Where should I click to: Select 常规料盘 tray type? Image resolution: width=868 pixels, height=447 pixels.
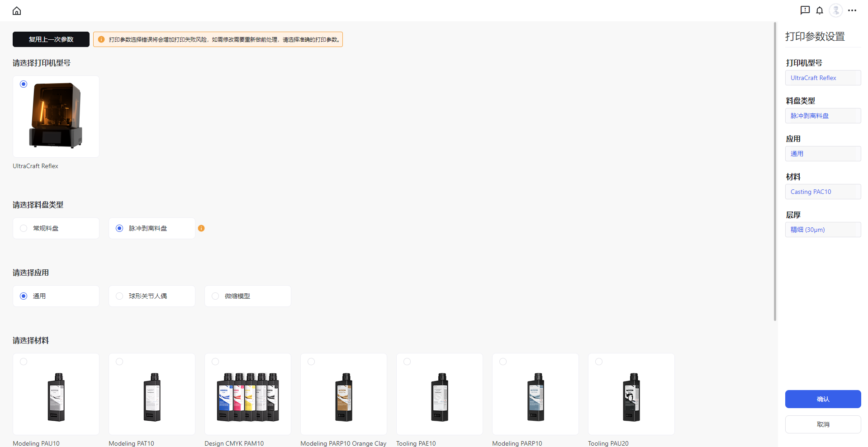(56, 228)
